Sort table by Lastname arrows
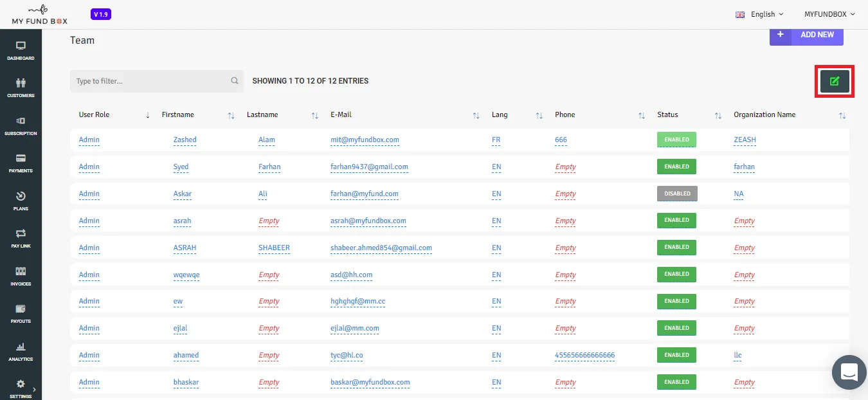 (315, 115)
